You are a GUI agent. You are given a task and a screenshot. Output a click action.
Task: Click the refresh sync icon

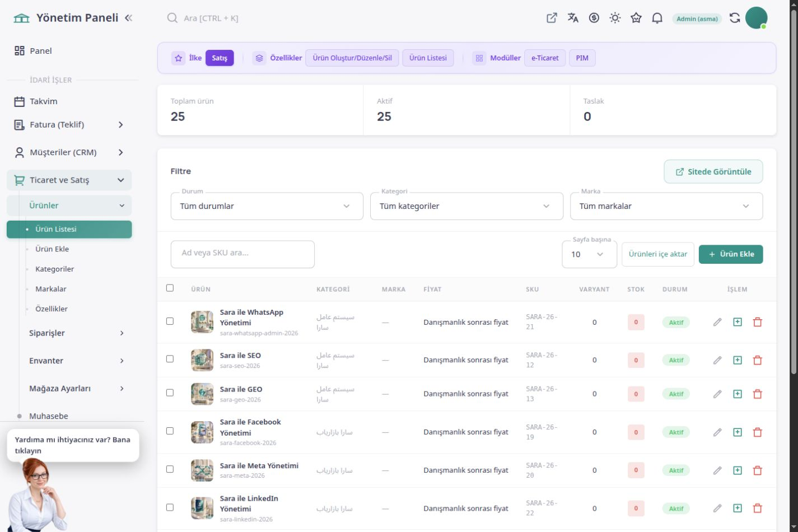coord(735,18)
